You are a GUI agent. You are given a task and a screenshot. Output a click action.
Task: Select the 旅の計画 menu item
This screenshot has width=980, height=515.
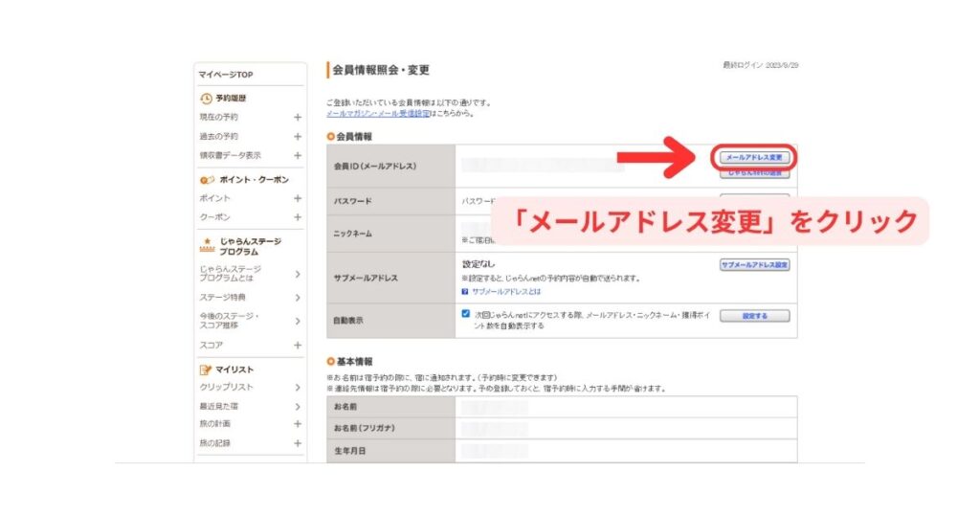[215, 424]
